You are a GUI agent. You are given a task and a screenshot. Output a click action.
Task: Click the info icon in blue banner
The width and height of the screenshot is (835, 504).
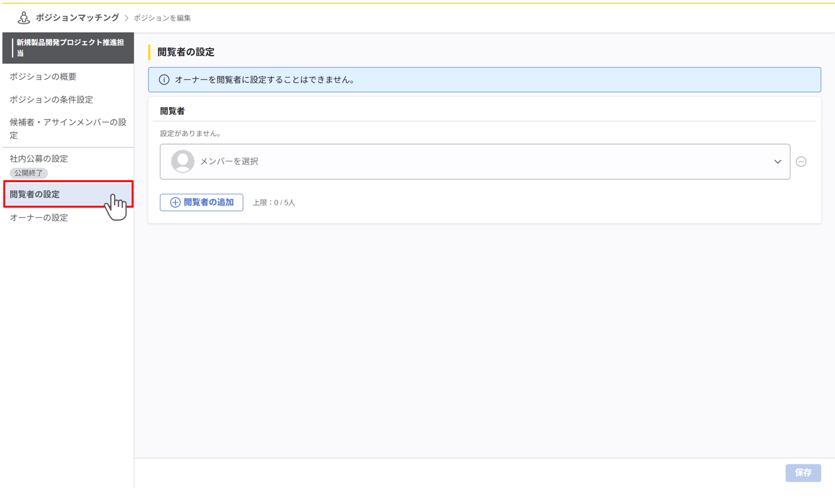pos(164,80)
